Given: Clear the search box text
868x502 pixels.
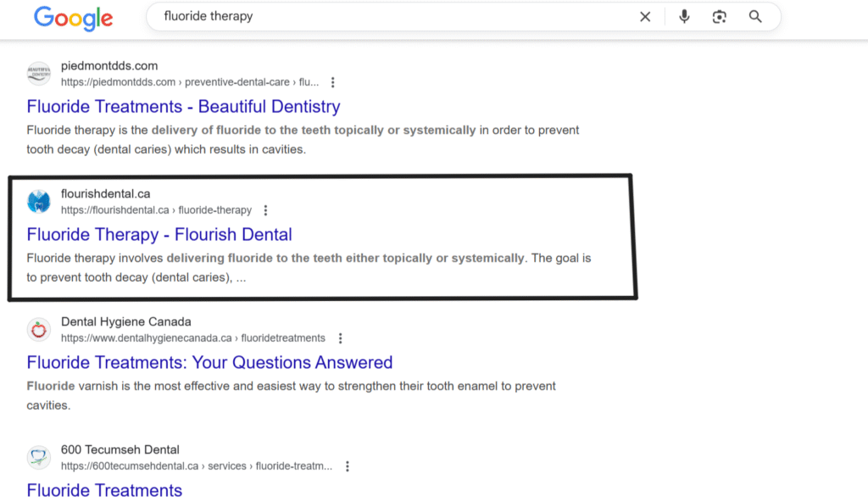Looking at the screenshot, I should tap(645, 17).
